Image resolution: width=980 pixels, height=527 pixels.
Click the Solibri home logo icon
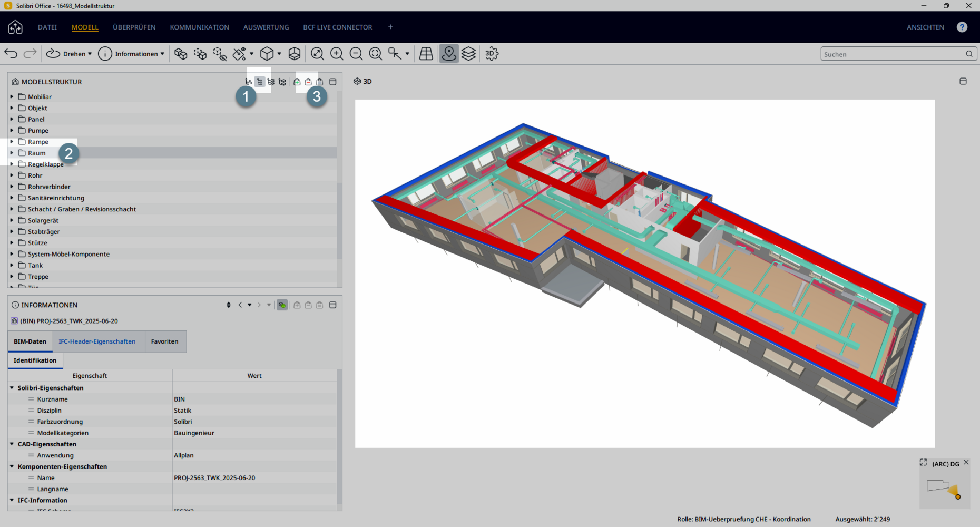tap(15, 27)
